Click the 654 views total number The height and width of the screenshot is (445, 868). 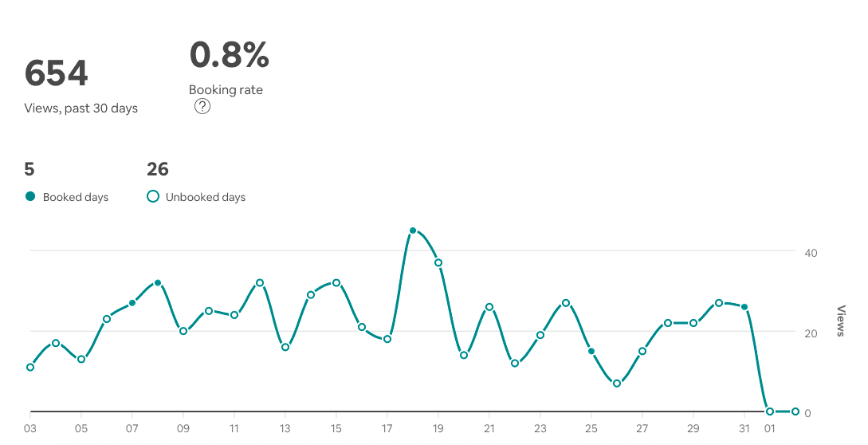57,74
